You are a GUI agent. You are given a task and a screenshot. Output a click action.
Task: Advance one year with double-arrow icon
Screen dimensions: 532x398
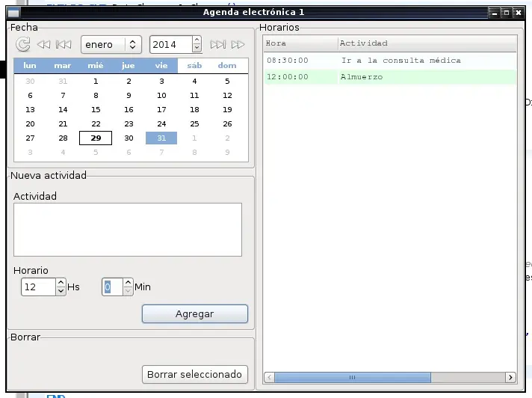click(238, 44)
